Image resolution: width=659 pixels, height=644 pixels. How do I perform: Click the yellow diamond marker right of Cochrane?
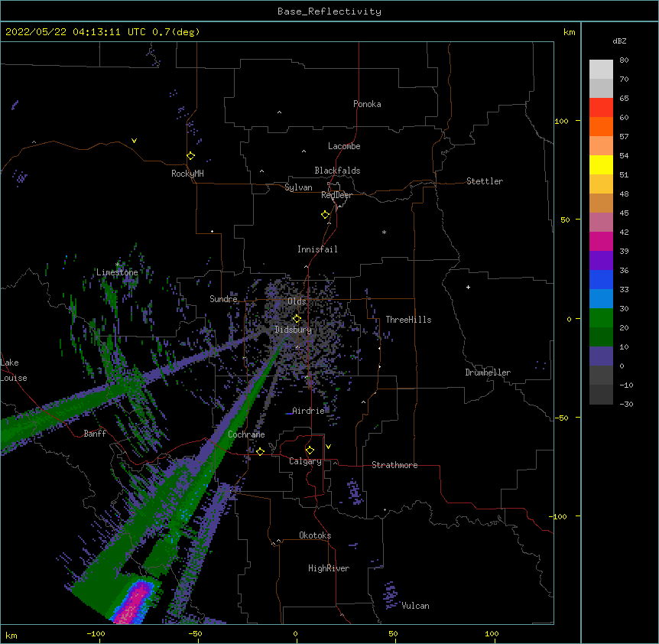click(x=260, y=452)
